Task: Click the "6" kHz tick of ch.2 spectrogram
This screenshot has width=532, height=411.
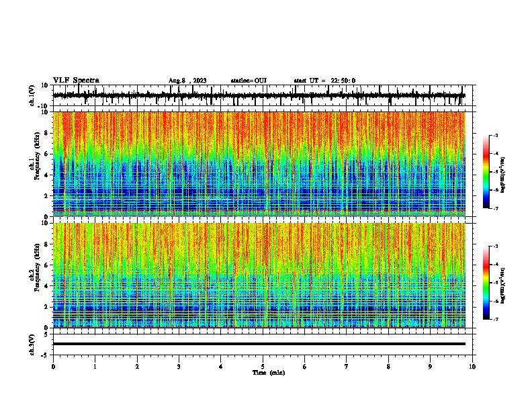Action: coord(46,265)
